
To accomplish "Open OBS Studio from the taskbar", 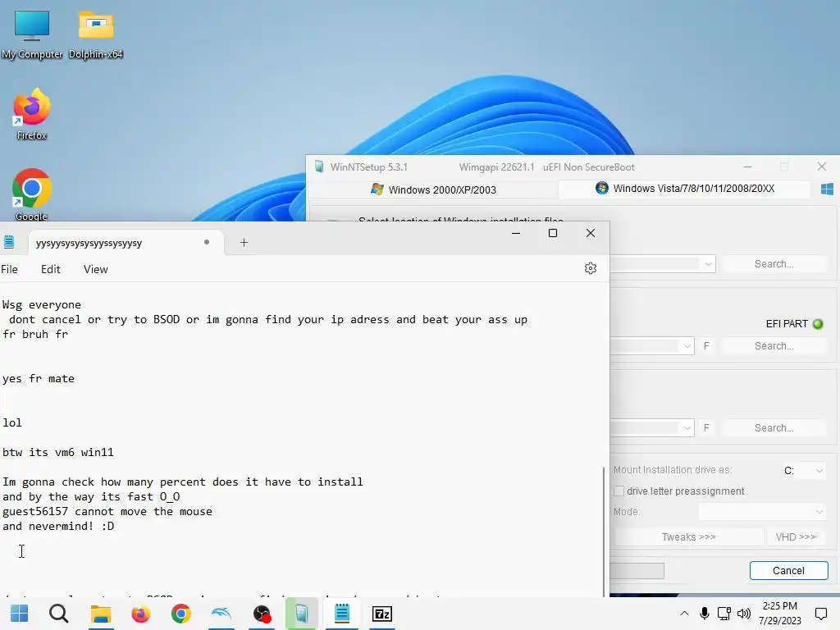I will 262,614.
